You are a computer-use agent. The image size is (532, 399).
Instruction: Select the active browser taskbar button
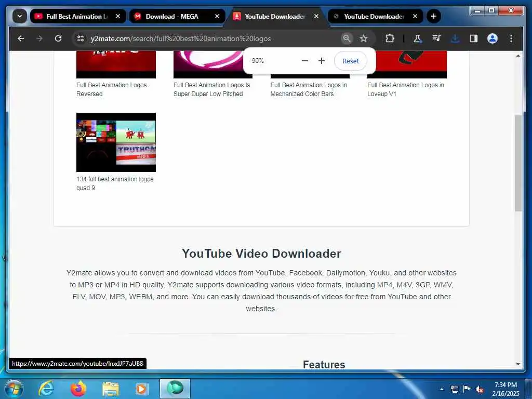coord(175,389)
